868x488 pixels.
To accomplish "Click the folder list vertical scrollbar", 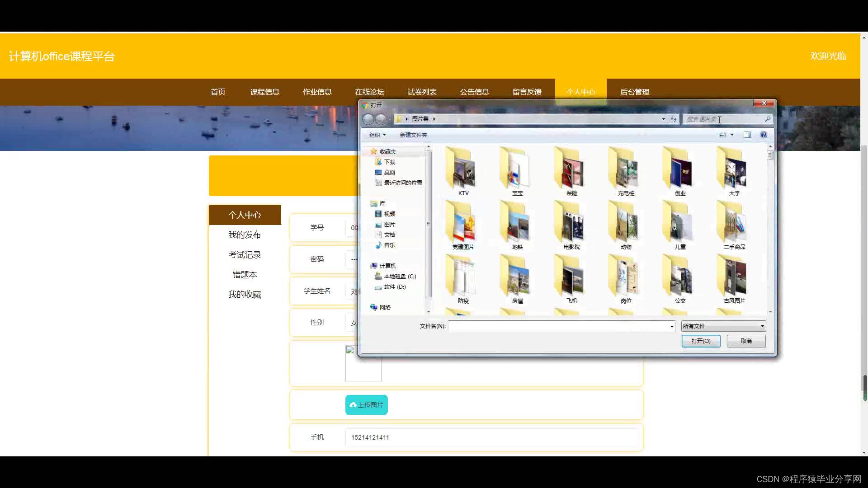I will pos(770,226).
